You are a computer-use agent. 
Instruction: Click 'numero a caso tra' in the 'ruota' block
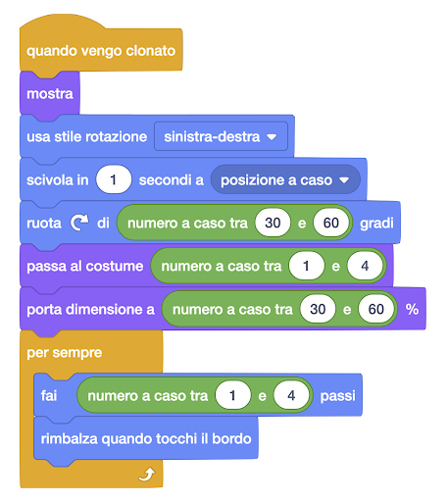click(187, 223)
